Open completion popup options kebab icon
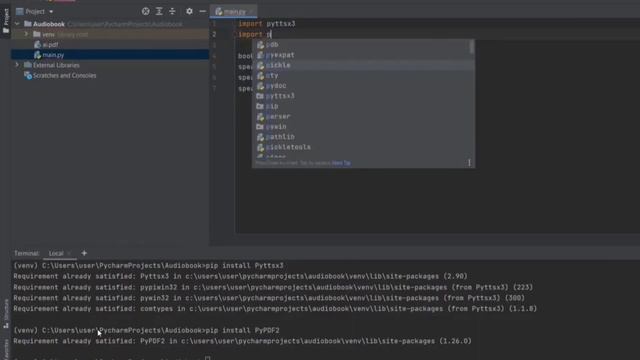640x360 pixels. [469, 163]
